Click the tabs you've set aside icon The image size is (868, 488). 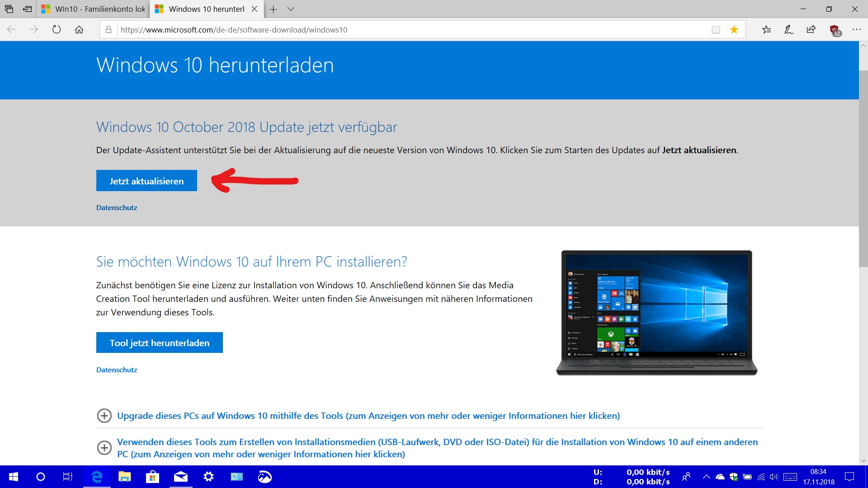(x=9, y=9)
